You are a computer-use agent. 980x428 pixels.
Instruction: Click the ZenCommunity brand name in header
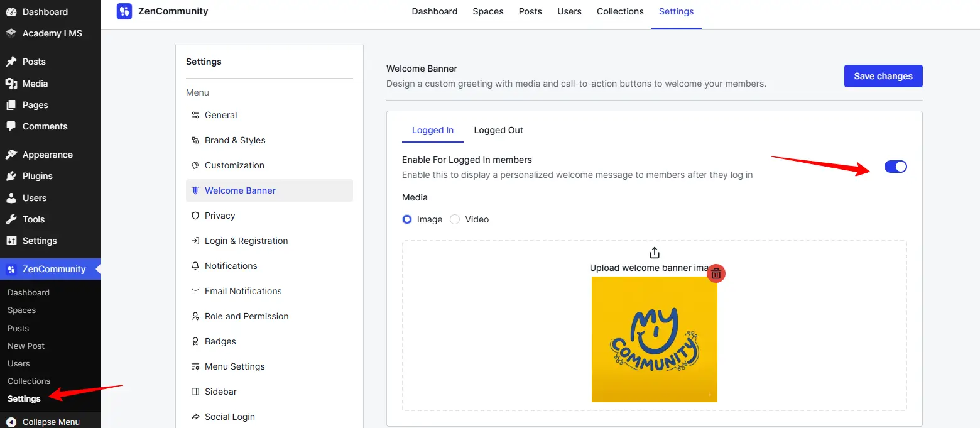pos(173,11)
